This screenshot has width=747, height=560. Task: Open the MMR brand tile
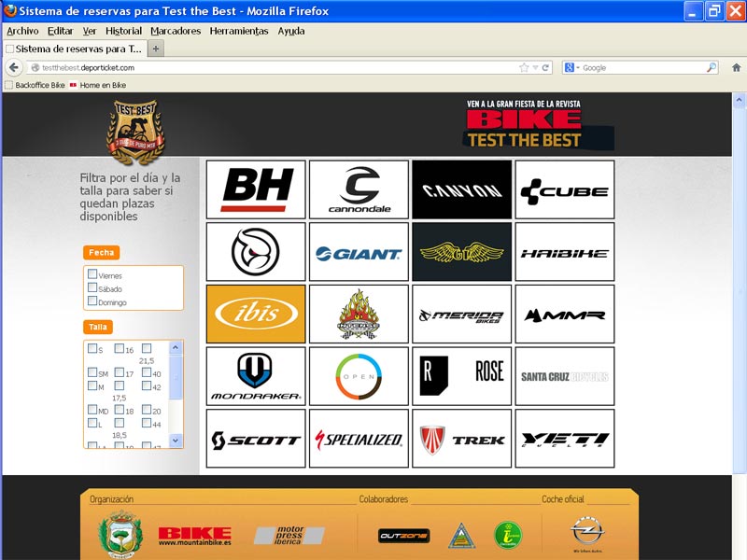(565, 314)
